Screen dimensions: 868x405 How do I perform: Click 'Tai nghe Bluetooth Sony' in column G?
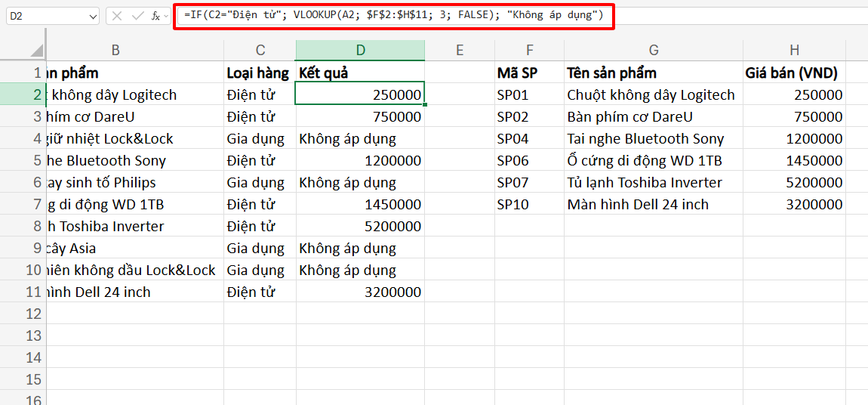coord(653,138)
